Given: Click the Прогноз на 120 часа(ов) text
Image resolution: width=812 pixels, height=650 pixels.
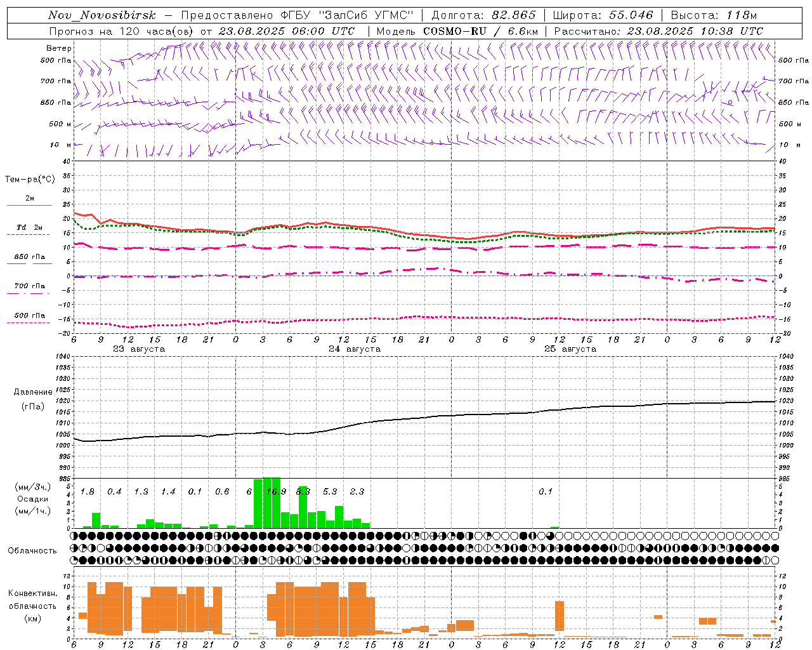Looking at the screenshot, I should pos(122,31).
